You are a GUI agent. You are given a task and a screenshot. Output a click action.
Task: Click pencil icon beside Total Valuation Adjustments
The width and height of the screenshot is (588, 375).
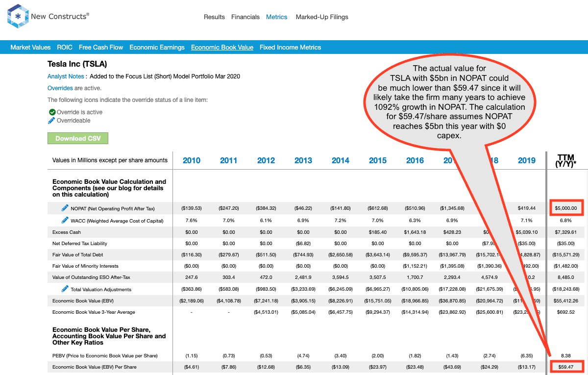[65, 289]
